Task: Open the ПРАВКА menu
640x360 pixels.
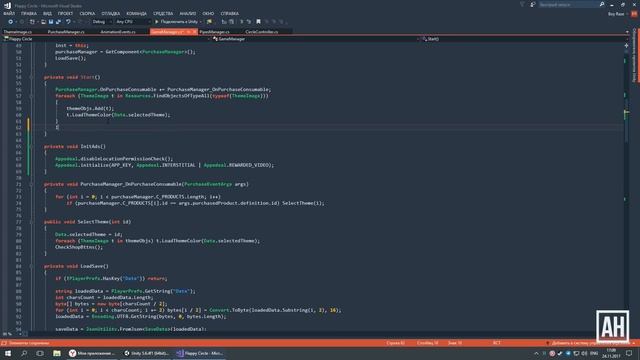Action: [x=29, y=13]
